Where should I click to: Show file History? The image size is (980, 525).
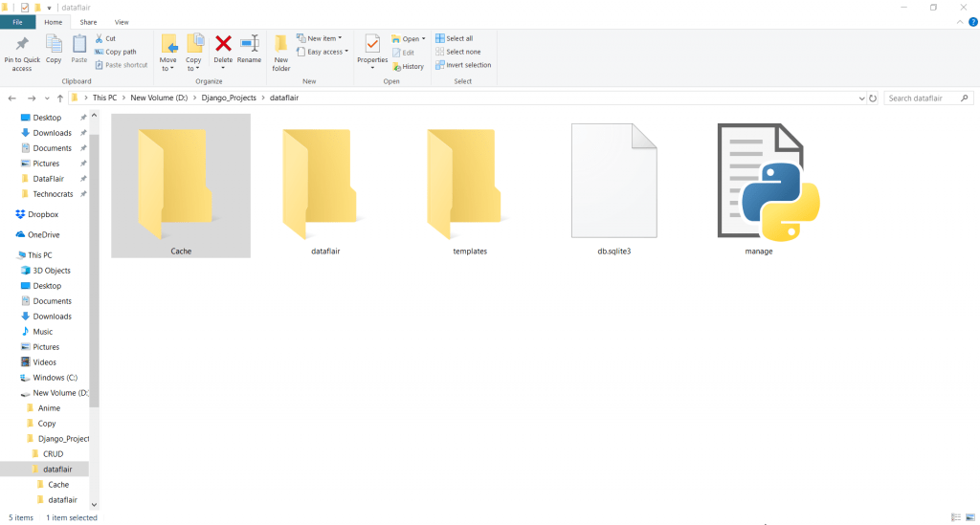pos(408,66)
